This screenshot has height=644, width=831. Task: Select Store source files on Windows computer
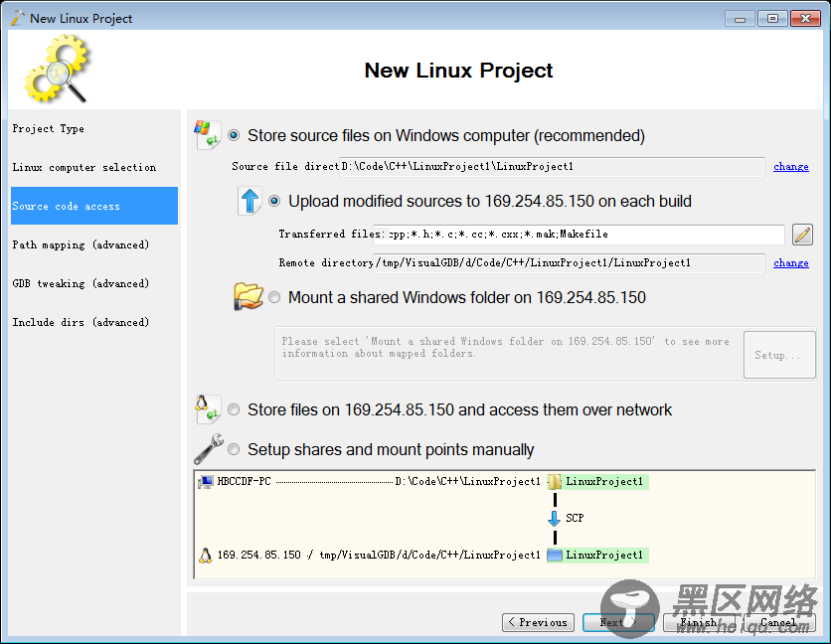tap(234, 136)
